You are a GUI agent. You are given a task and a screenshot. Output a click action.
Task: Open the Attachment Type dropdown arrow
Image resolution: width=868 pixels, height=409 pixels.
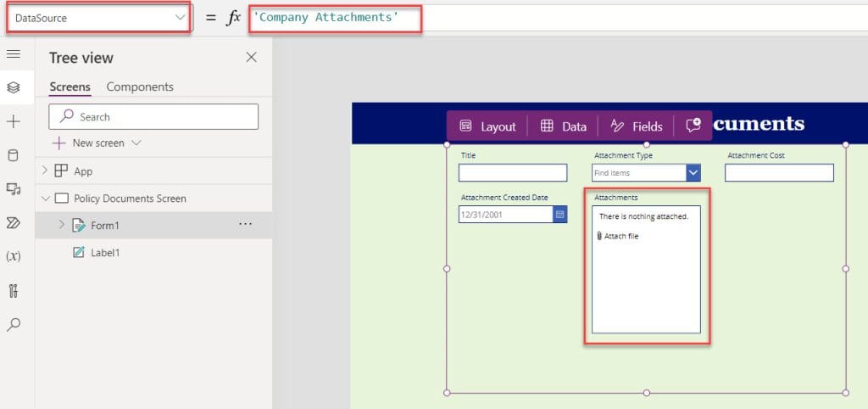pos(693,173)
